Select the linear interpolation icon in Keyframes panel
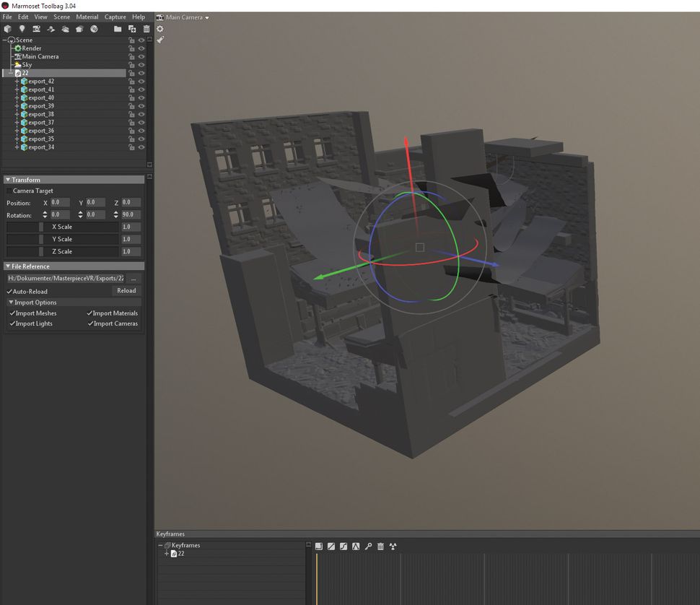Image resolution: width=700 pixels, height=605 pixels. [331, 547]
